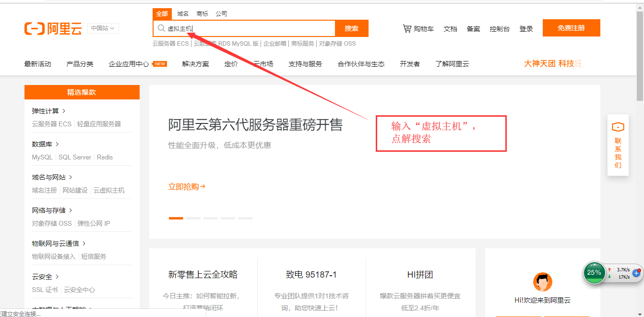The width and height of the screenshot is (644, 317).
Task: Click the magnifier icon in search box
Action: (x=161, y=28)
